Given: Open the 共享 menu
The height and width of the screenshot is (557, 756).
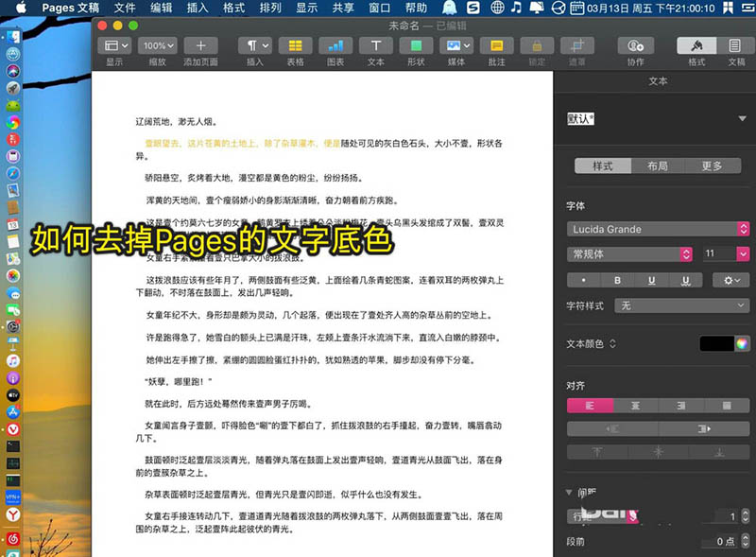Looking at the screenshot, I should [x=343, y=8].
